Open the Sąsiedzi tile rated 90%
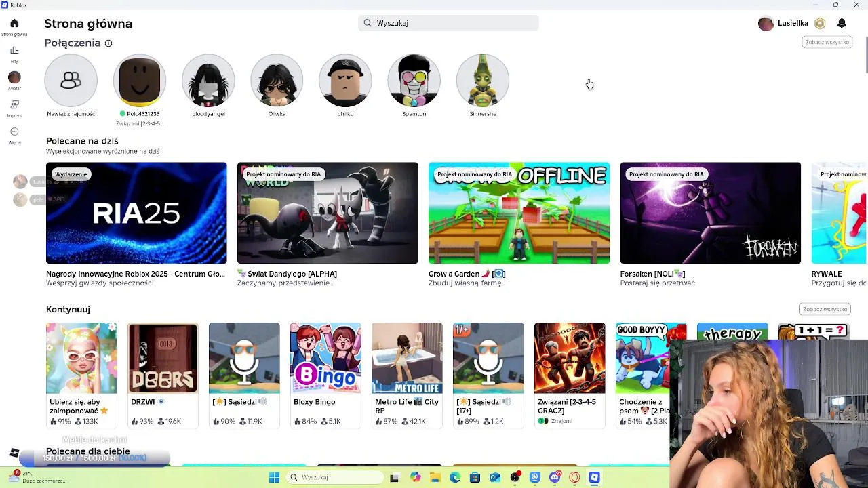Image resolution: width=868 pixels, height=488 pixels. pos(244,375)
